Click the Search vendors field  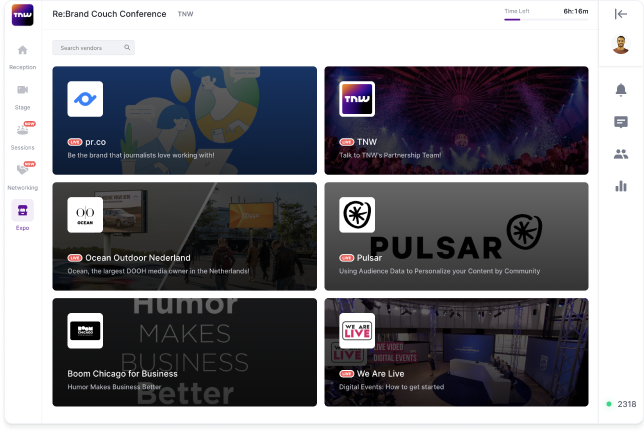(92, 48)
